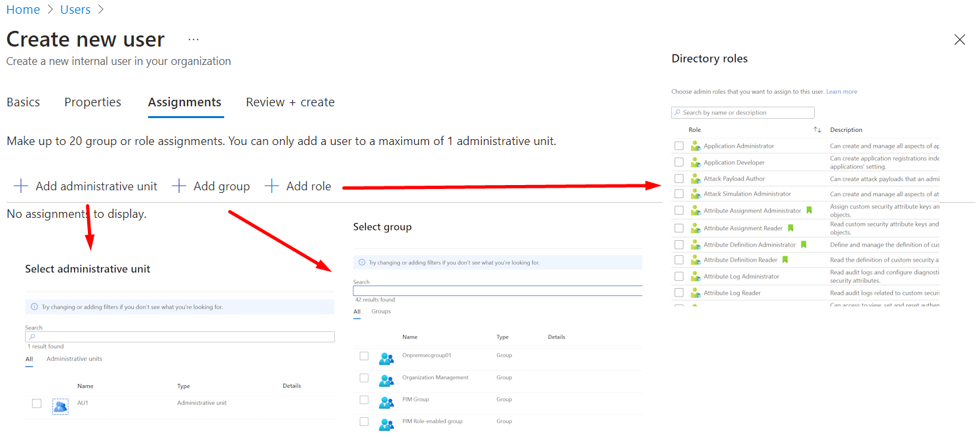
Task: Click the Add group plus icon
Action: point(179,186)
